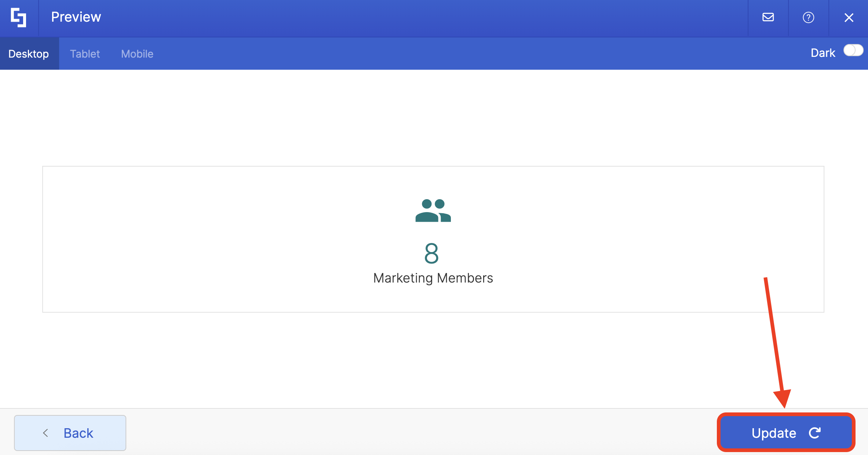Click the people group icon
This screenshot has height=455, width=868.
[x=433, y=211]
